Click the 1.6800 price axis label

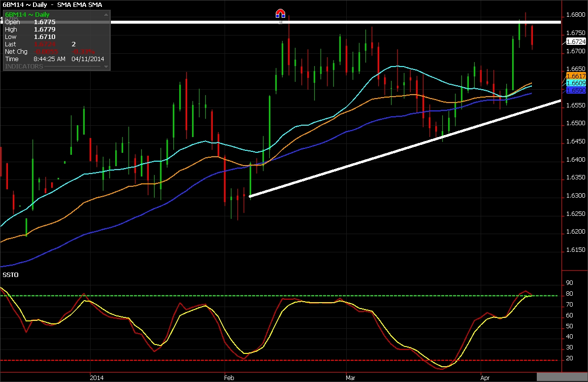point(576,15)
